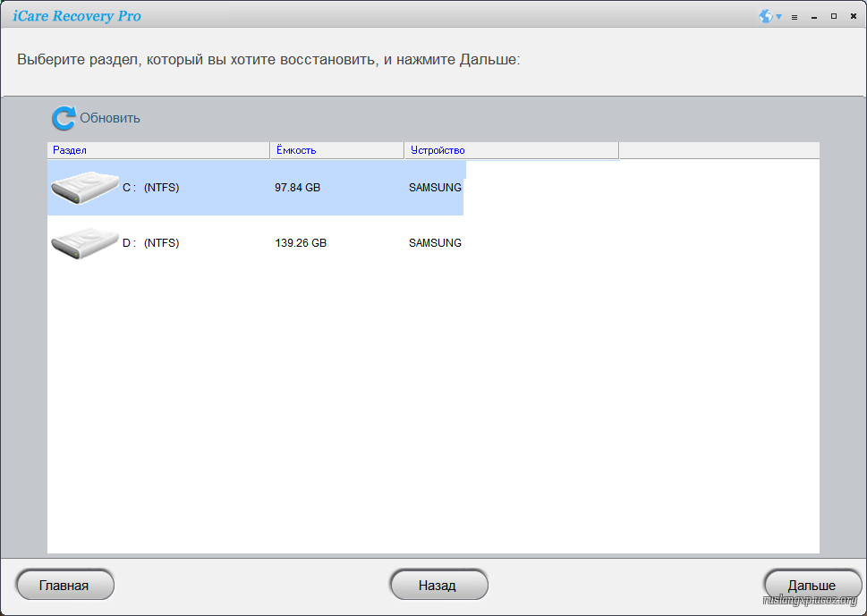This screenshot has height=616, width=867.
Task: Proceed with the Дальше button
Action: 812,586
